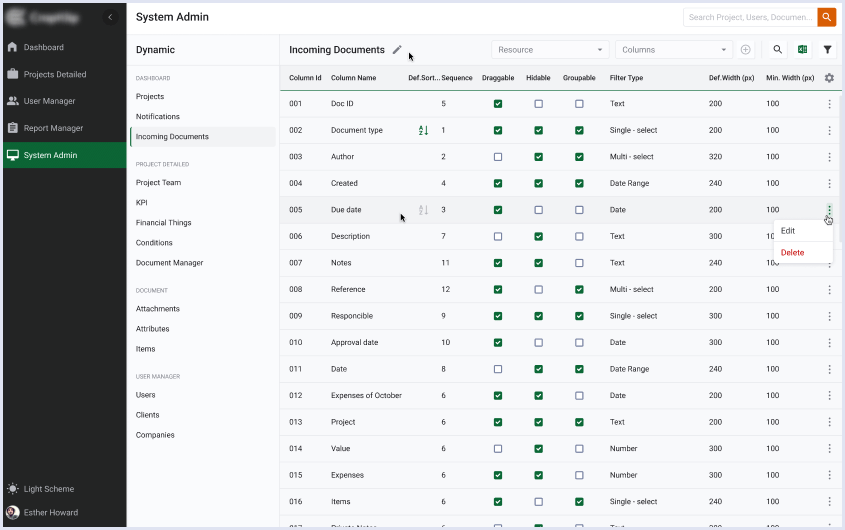This screenshot has height=530, width=845.
Task: Enable Hidable checkbox for Due date
Action: tap(538, 210)
